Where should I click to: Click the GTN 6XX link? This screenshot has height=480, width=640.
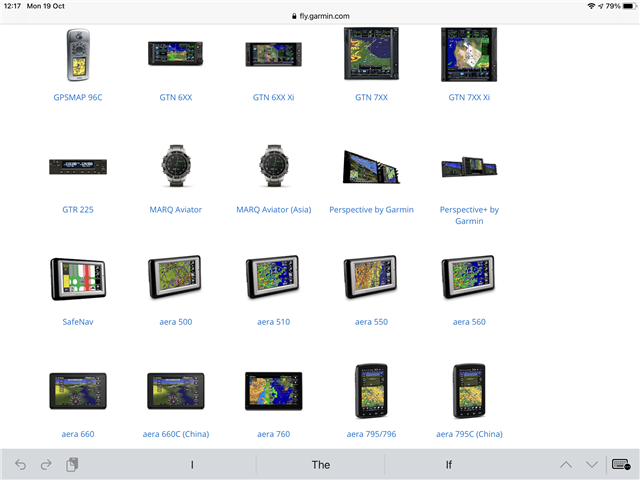pos(176,97)
